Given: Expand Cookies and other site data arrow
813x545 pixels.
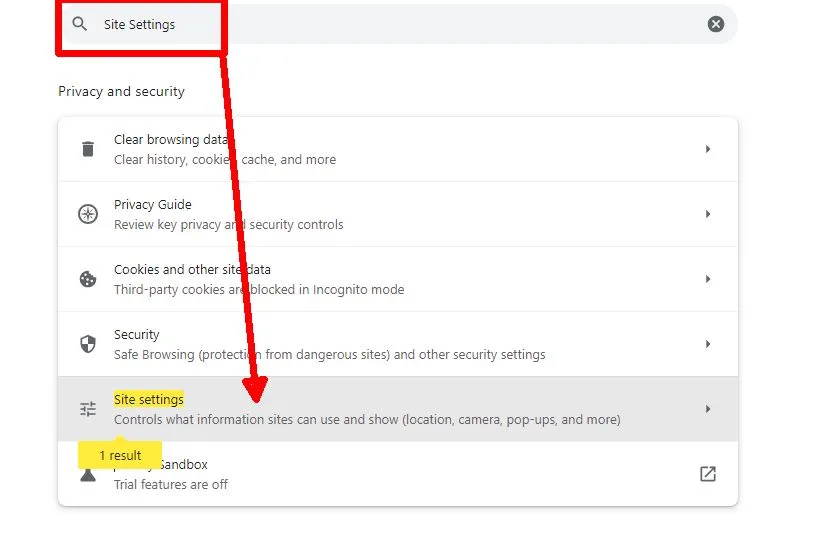Looking at the screenshot, I should coord(707,279).
